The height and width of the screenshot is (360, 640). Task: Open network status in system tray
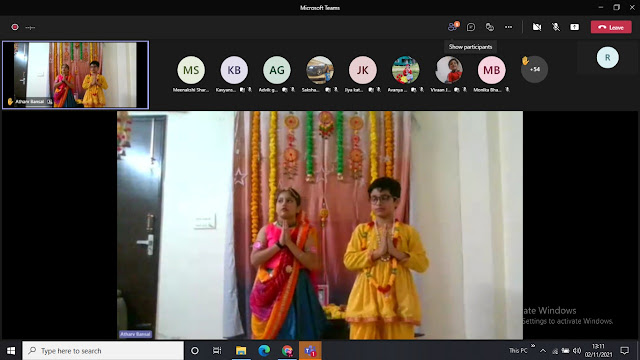[x=555, y=351]
